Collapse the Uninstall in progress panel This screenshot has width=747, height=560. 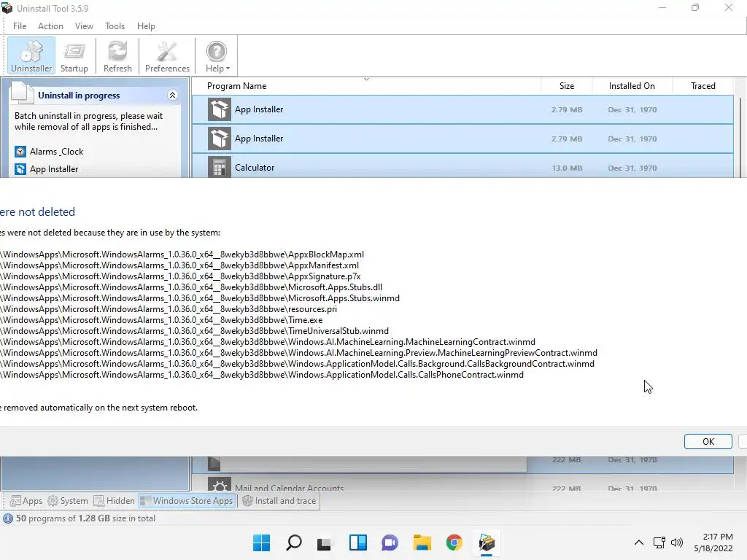172,96
